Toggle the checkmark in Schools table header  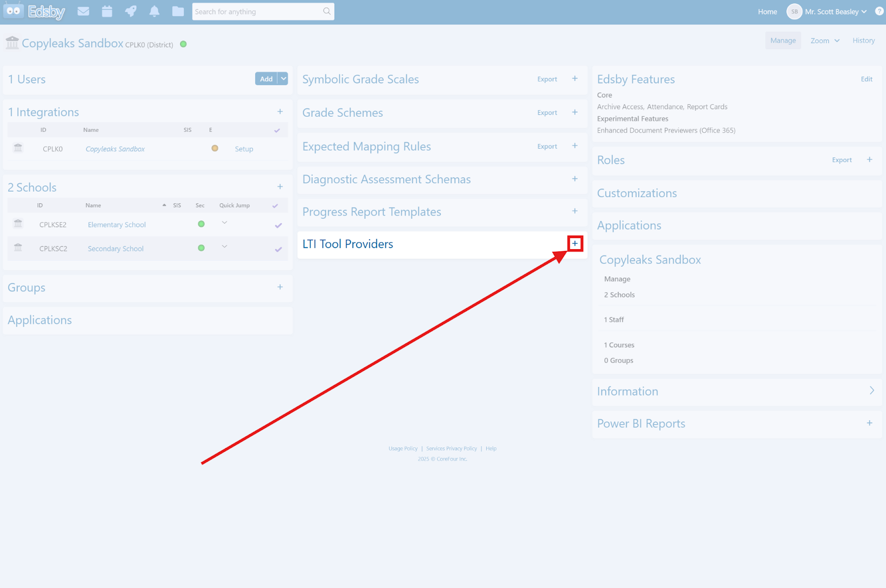tap(275, 205)
